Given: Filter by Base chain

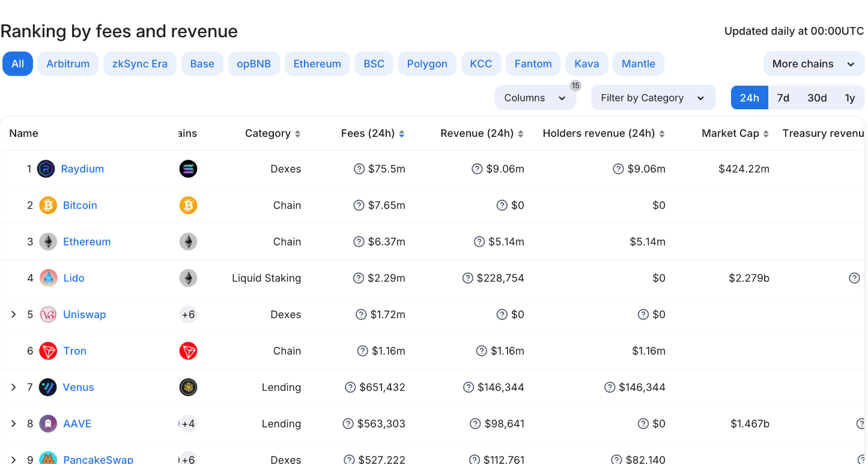Looking at the screenshot, I should (202, 64).
